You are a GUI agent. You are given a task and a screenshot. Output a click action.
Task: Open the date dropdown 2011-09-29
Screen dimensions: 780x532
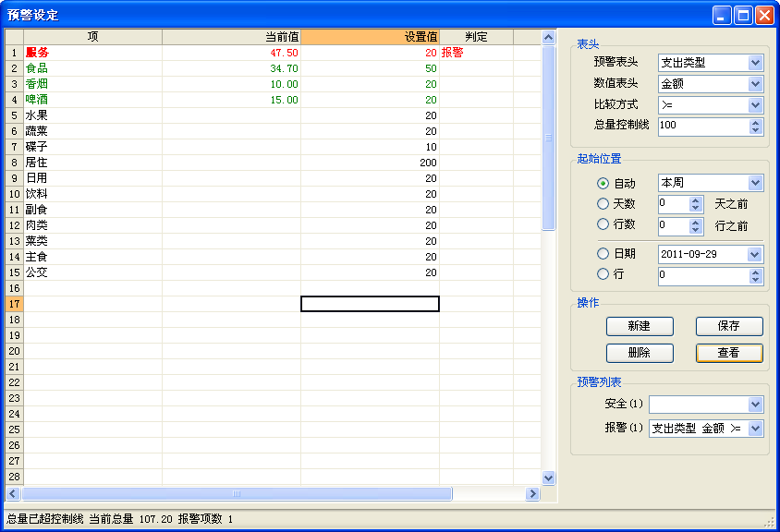click(x=755, y=255)
